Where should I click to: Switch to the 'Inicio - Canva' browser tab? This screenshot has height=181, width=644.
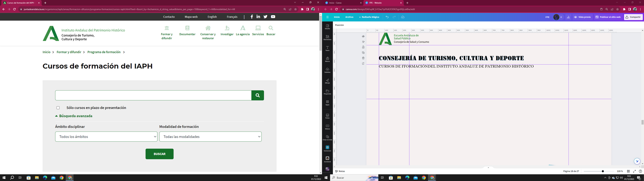point(343,3)
